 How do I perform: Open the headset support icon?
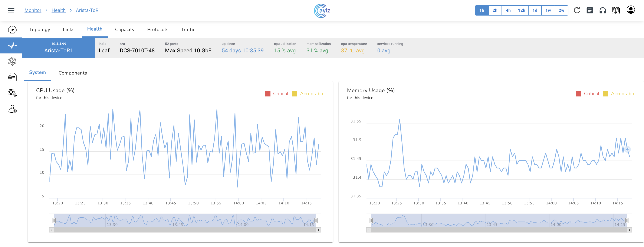point(602,10)
